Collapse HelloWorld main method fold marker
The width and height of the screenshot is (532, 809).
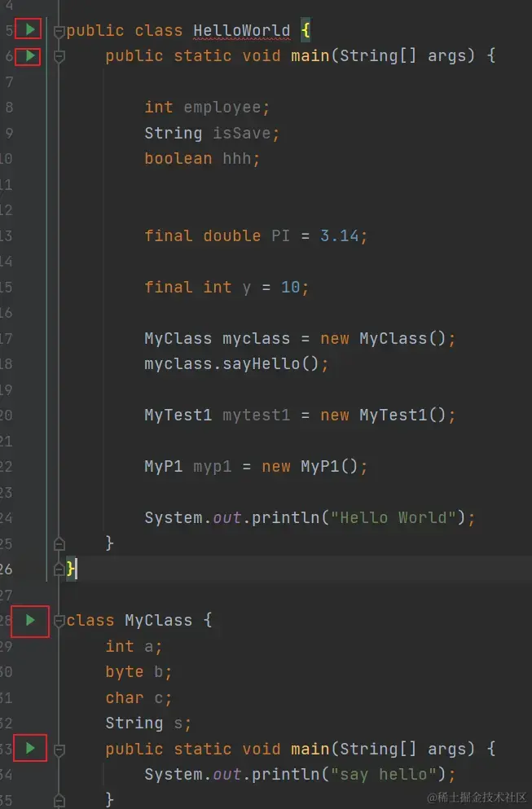59,56
